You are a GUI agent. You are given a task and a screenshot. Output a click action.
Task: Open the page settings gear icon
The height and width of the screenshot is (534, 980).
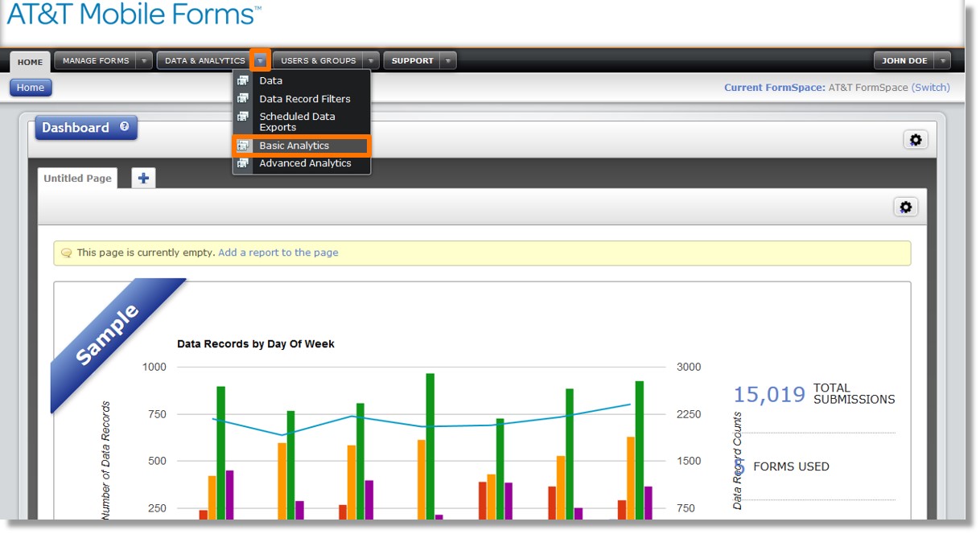906,207
